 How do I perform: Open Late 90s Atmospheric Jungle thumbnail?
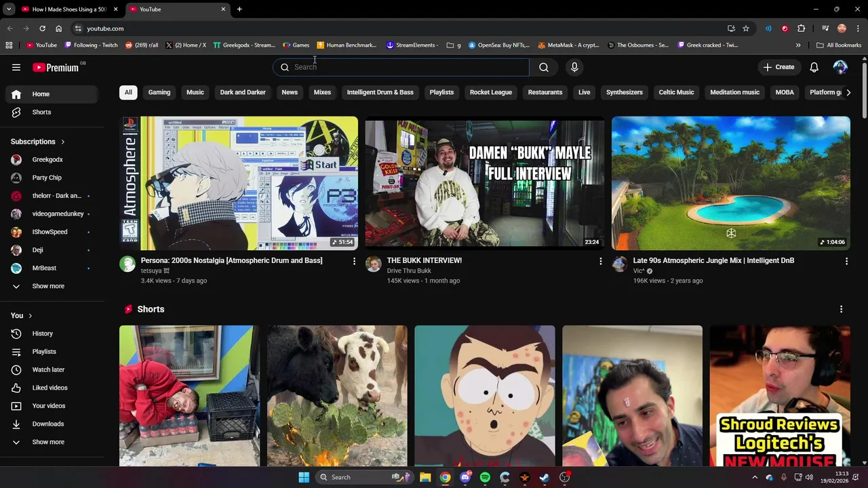point(731,184)
